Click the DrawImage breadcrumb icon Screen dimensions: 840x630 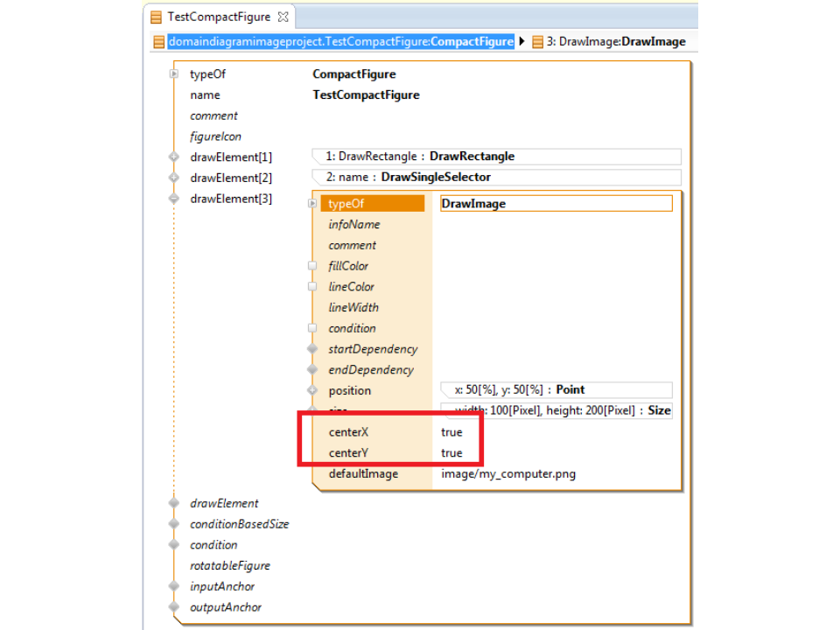(x=537, y=42)
